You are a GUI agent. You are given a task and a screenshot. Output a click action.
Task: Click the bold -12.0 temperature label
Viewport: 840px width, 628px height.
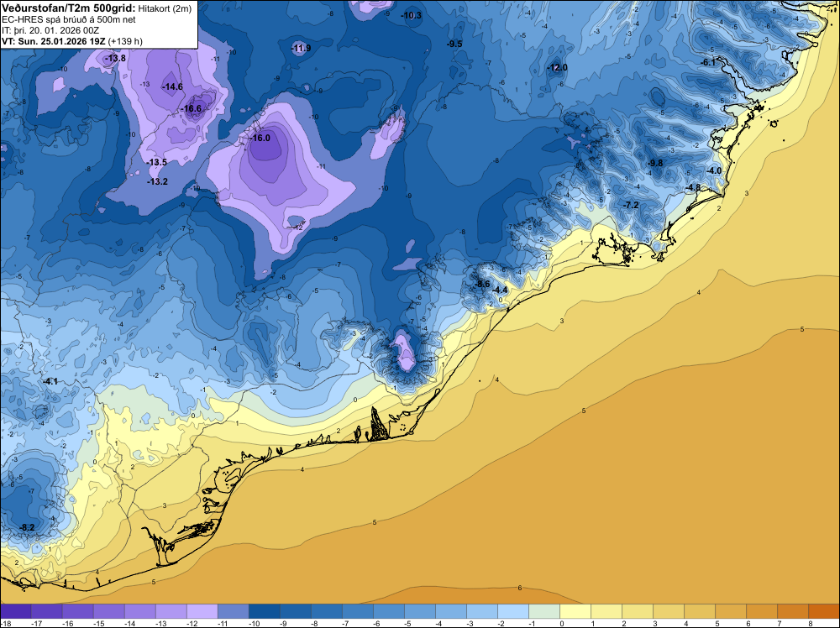tap(558, 67)
